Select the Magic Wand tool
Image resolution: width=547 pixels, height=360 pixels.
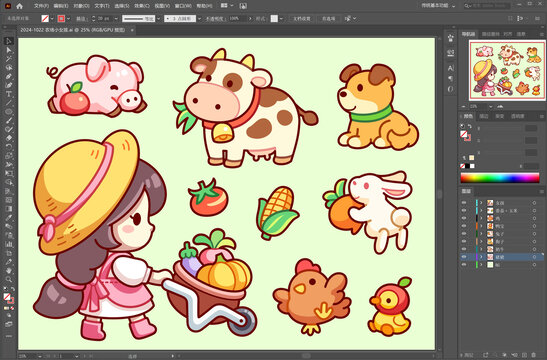[x=9, y=59]
